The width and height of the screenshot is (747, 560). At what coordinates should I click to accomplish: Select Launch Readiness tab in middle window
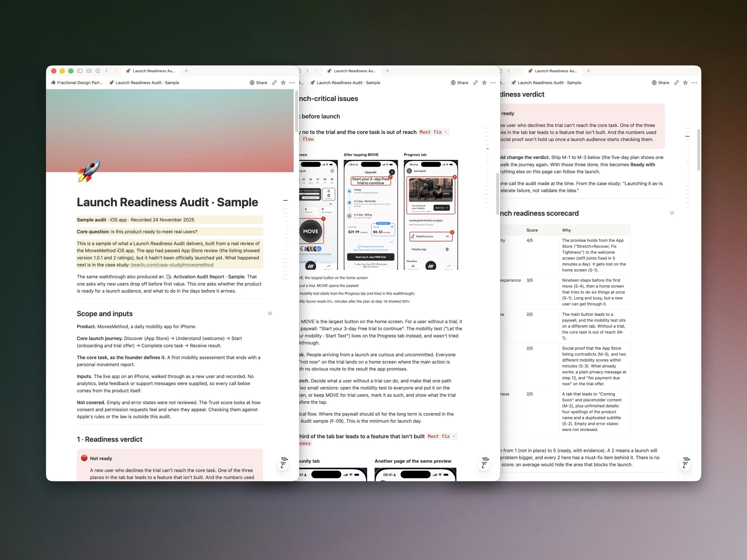tap(351, 71)
